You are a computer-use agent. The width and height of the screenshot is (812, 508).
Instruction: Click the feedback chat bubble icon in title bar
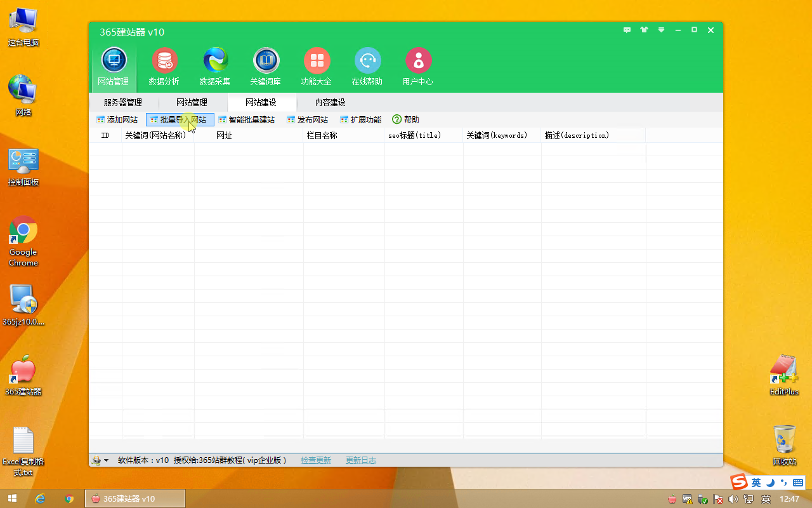(627, 30)
